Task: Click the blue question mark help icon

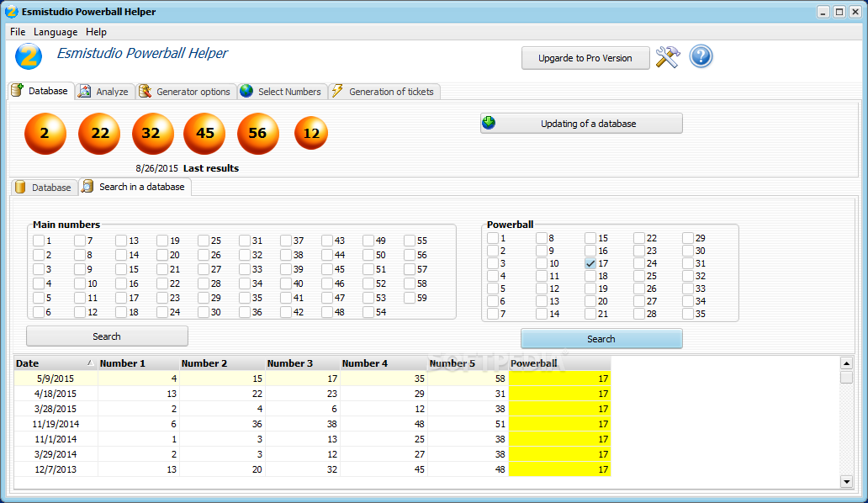Action: click(701, 56)
